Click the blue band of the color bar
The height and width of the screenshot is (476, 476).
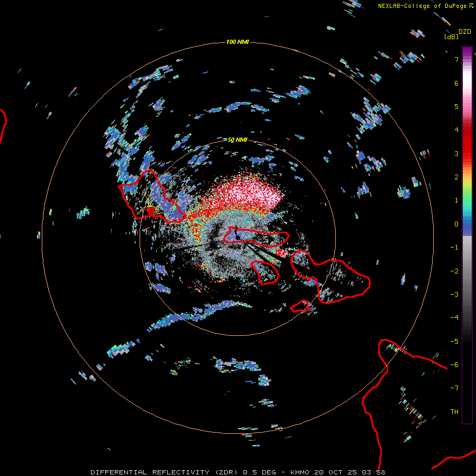coord(467,226)
